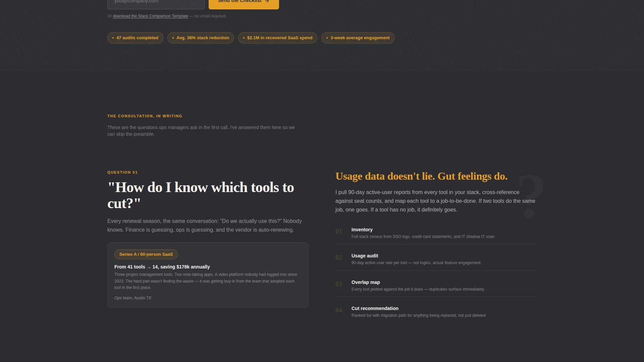Screen dimensions: 644x362
Task: Click the Ops team, Austin TX attribution
Action: pos(133,298)
